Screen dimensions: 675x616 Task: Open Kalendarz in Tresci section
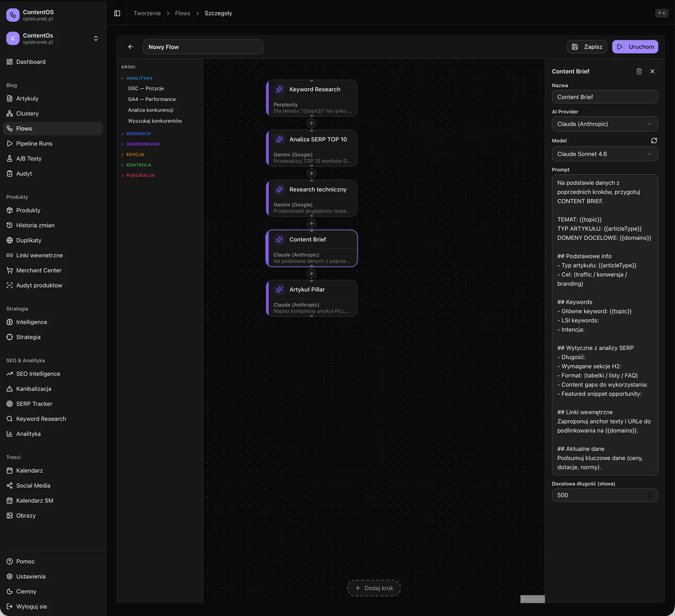pos(52,470)
